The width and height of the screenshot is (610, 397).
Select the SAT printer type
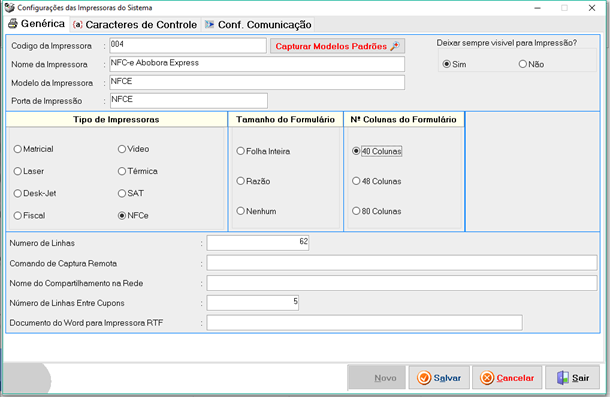(131, 193)
